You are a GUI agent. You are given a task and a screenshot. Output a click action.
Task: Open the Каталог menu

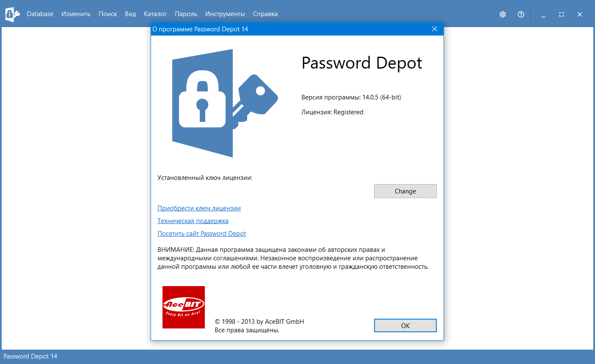point(155,14)
